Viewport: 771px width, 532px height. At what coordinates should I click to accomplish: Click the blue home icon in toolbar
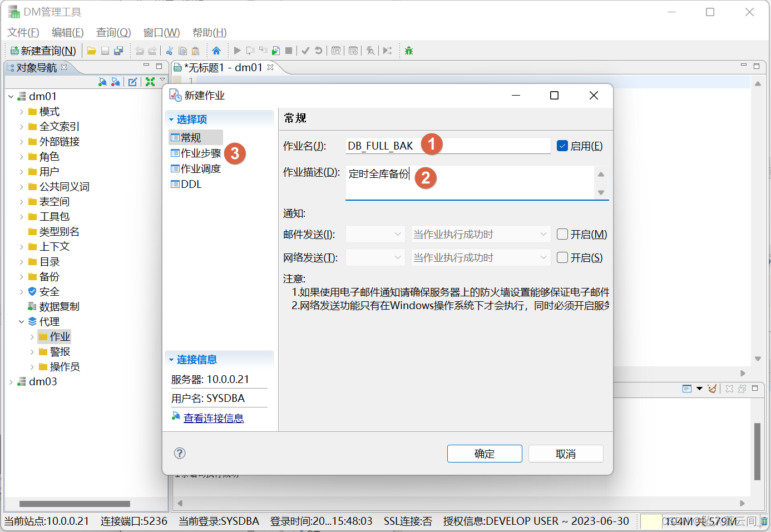point(216,51)
